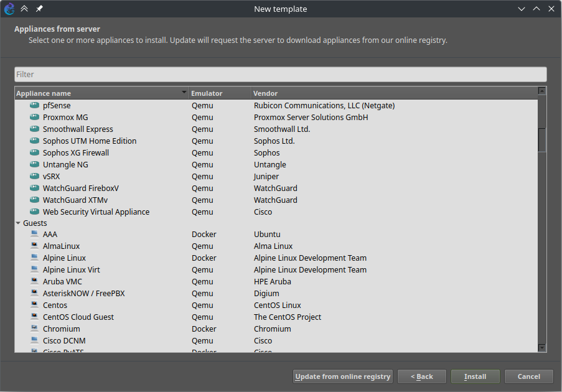Click the pfSense firewall icon

pos(34,105)
